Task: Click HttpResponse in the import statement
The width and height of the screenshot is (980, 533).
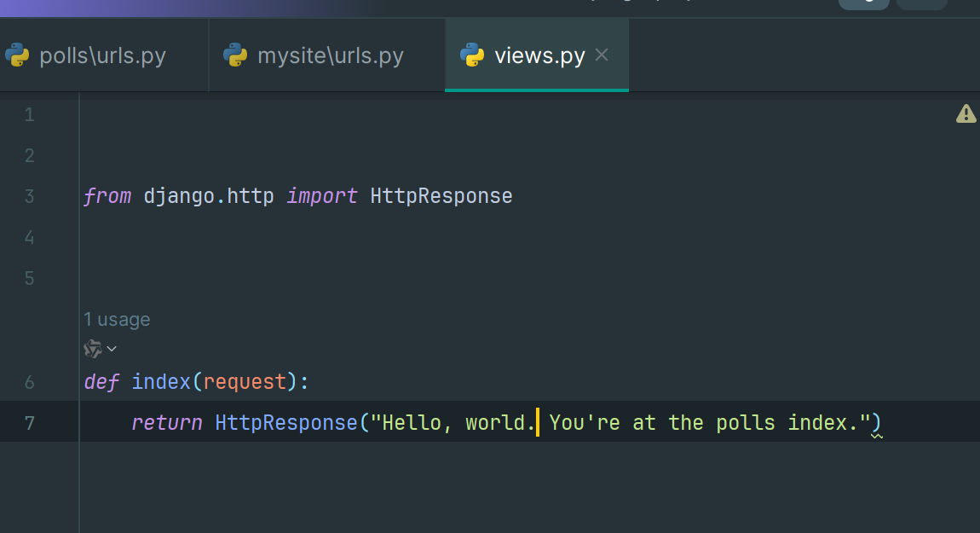Action: pyautogui.click(x=441, y=196)
